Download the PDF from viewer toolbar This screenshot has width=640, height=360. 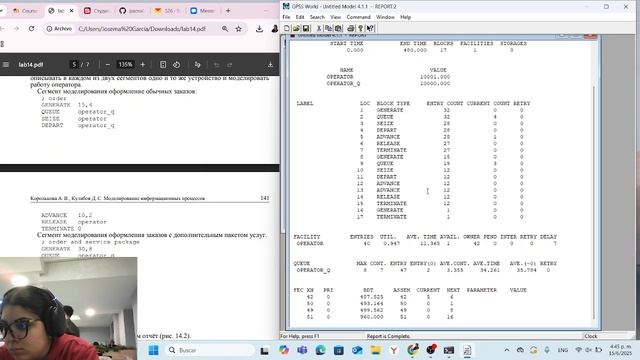coord(270,64)
